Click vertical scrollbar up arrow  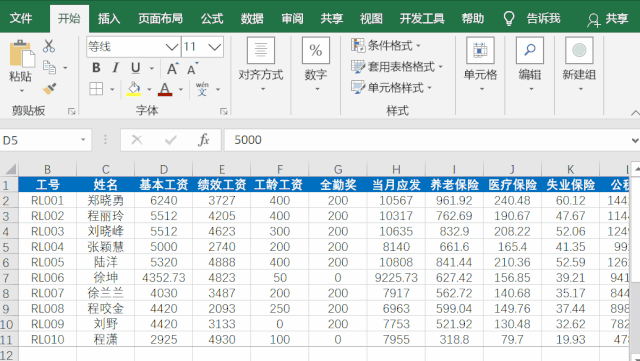(x=636, y=169)
